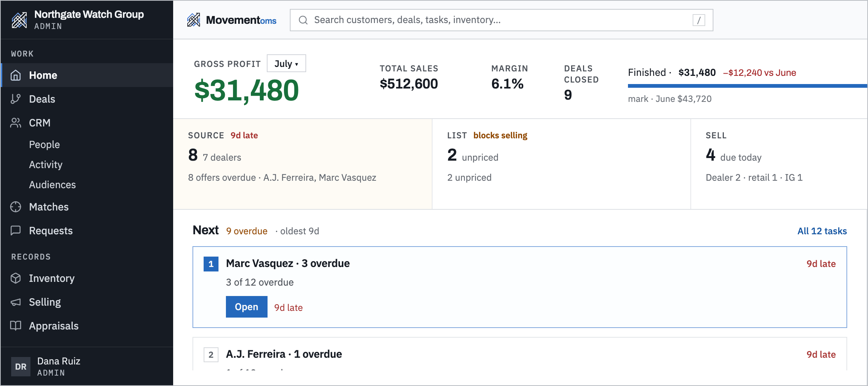
Task: Open the Matches page
Action: pos(87,207)
